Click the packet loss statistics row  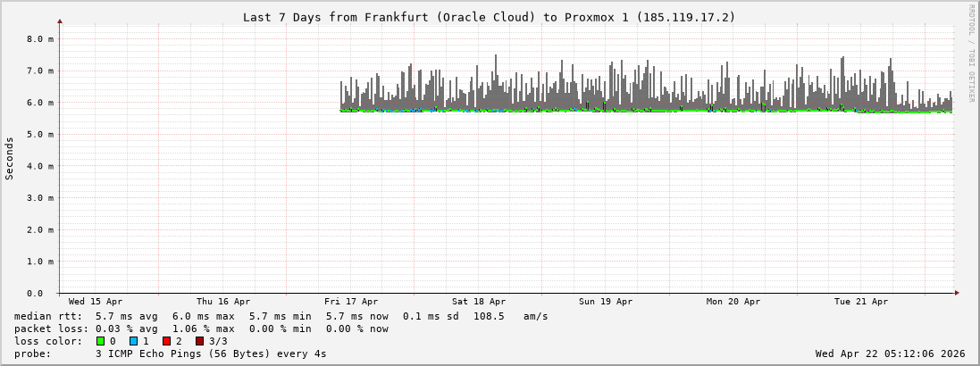click(202, 329)
